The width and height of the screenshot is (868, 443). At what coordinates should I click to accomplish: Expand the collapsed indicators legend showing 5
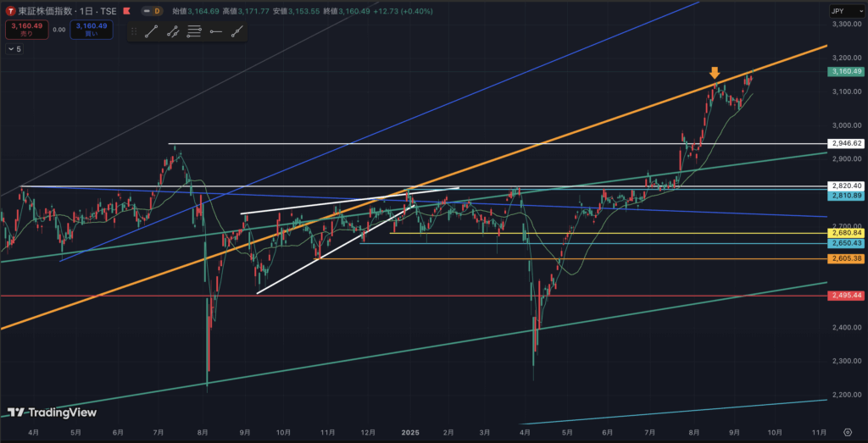click(14, 49)
